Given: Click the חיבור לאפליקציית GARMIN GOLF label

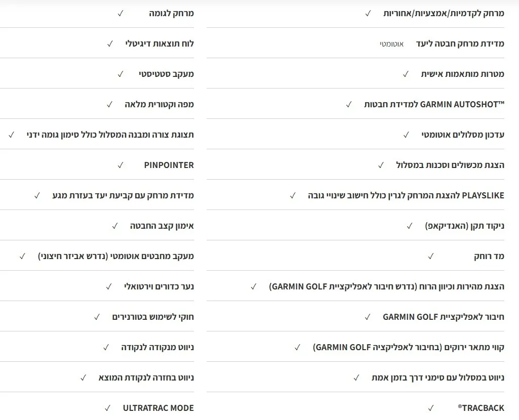Looking at the screenshot, I should pos(443,317).
